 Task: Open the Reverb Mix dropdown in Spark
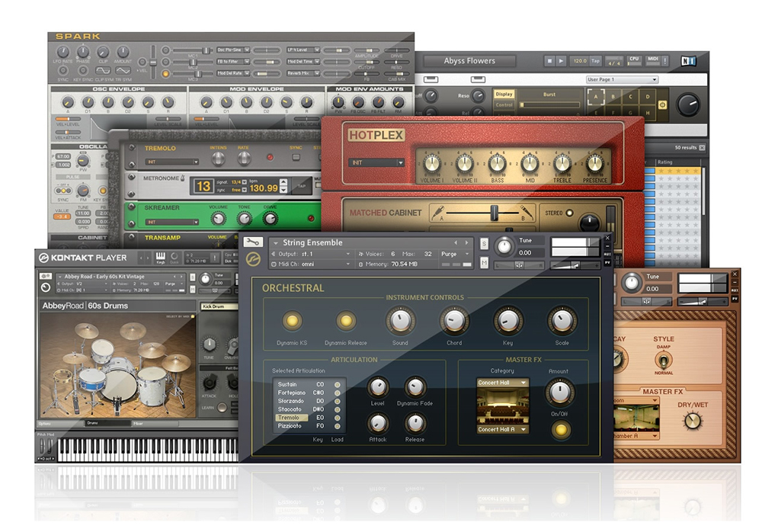(x=303, y=73)
